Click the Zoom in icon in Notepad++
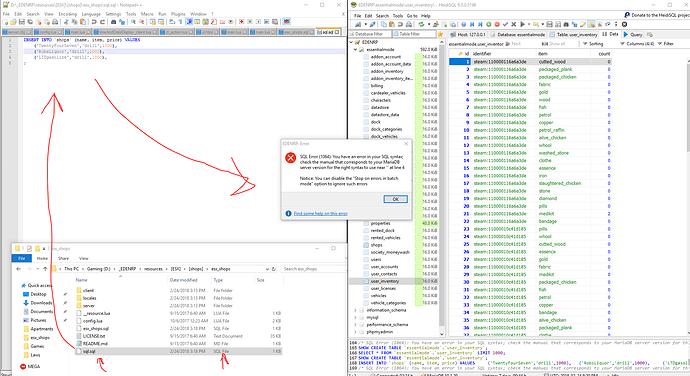The height and width of the screenshot is (376, 690). point(133,22)
